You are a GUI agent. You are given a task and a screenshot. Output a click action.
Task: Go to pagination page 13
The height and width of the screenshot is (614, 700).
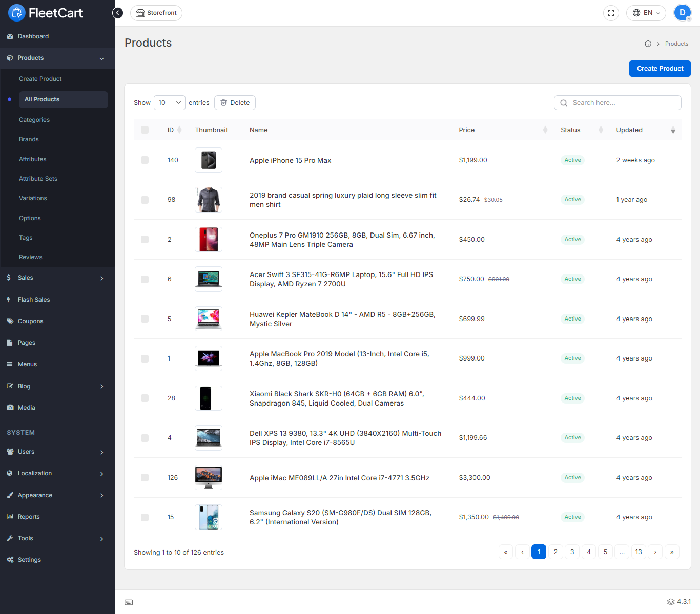point(639,552)
